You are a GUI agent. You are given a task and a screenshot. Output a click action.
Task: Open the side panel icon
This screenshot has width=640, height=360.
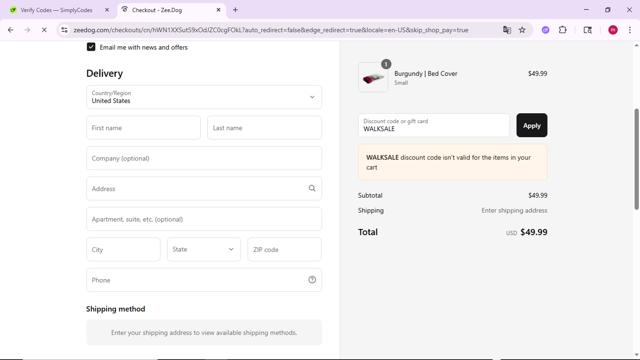587,30
